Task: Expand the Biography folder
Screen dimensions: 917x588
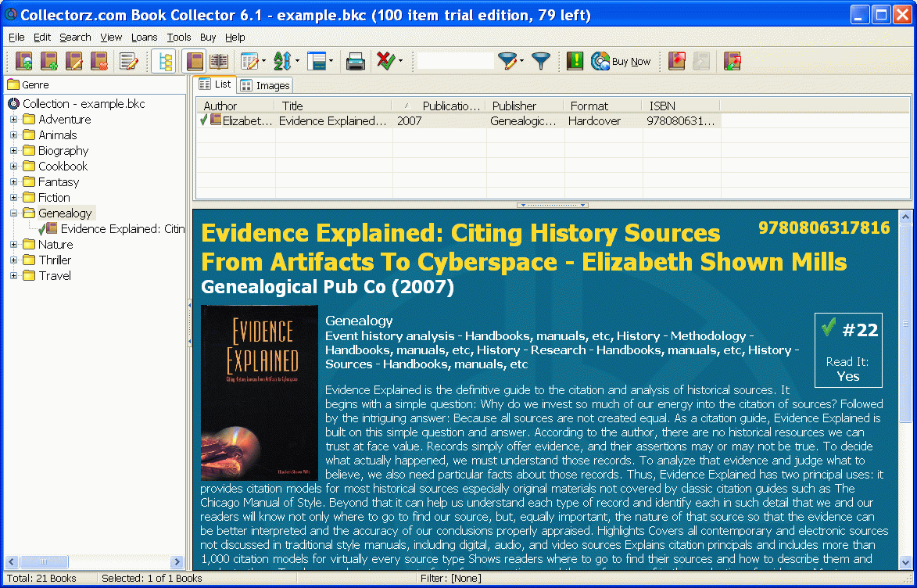Action: click(x=13, y=150)
